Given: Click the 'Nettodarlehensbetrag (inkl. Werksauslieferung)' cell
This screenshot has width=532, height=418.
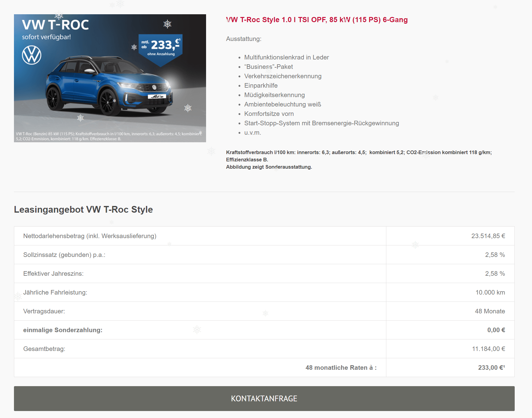Looking at the screenshot, I should (x=200, y=236).
